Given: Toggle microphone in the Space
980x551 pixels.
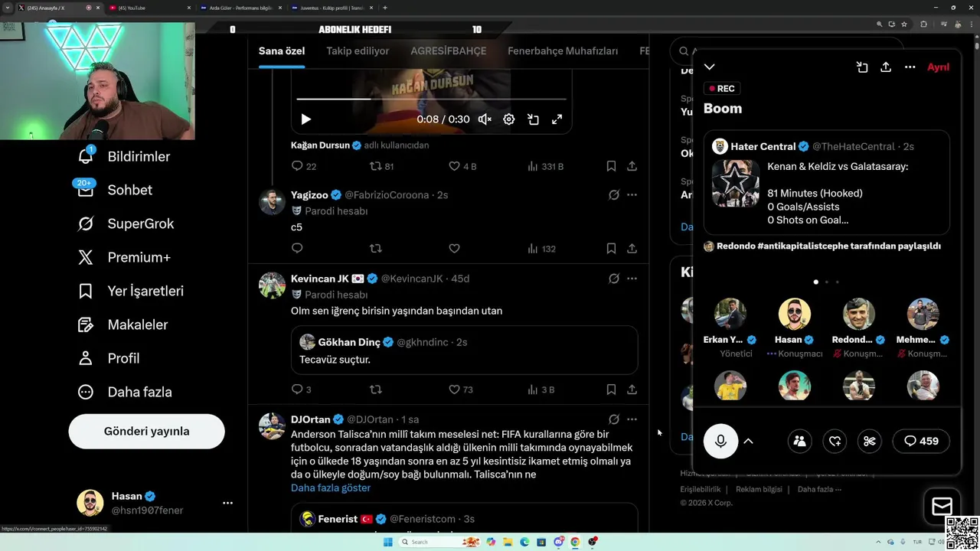Looking at the screenshot, I should point(720,441).
